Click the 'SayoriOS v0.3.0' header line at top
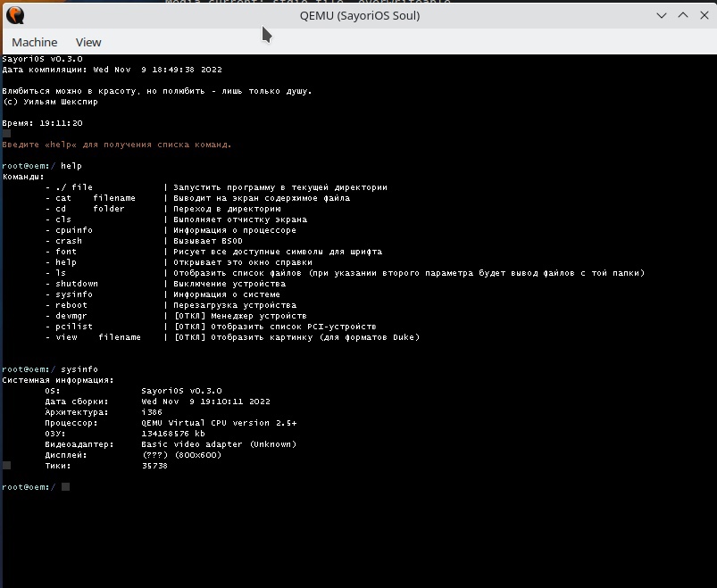The image size is (717, 588). [42, 59]
